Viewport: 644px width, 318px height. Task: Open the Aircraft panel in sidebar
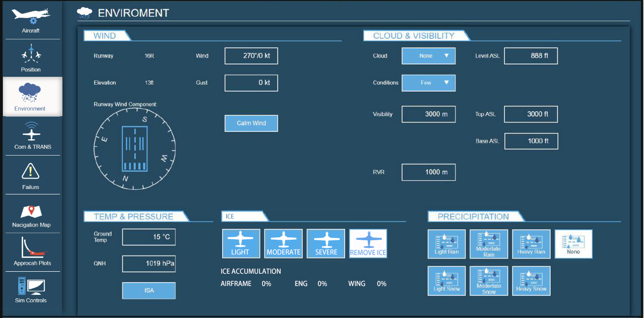click(31, 20)
